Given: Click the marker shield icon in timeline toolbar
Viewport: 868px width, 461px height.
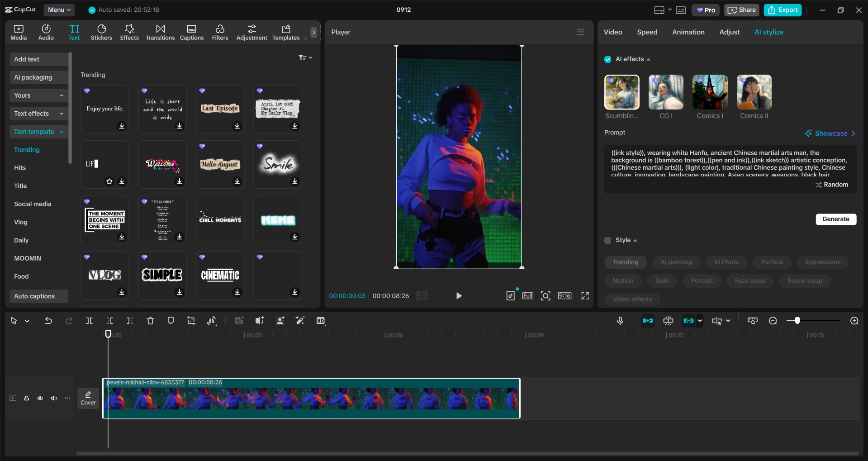Looking at the screenshot, I should point(171,321).
